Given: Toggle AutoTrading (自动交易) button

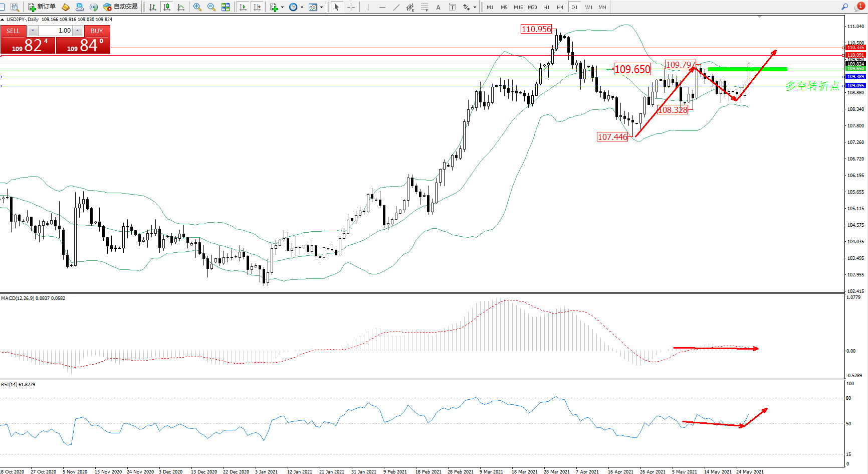Looking at the screenshot, I should 120,7.
